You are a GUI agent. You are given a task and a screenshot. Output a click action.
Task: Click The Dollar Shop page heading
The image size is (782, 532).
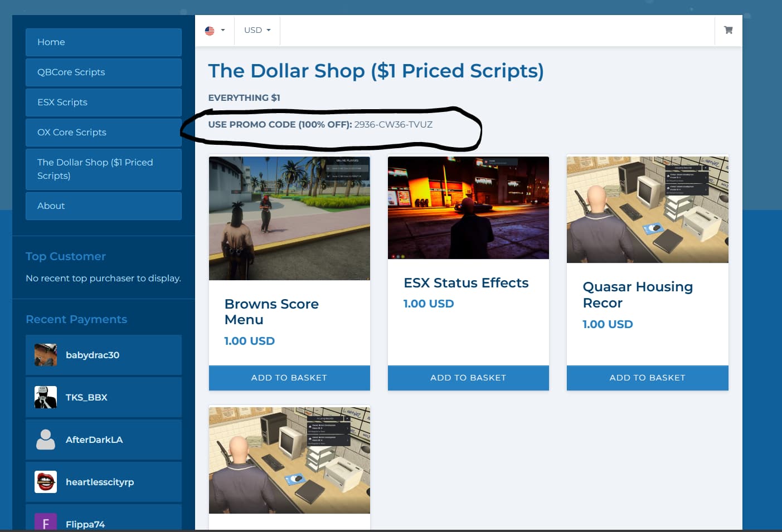(376, 71)
